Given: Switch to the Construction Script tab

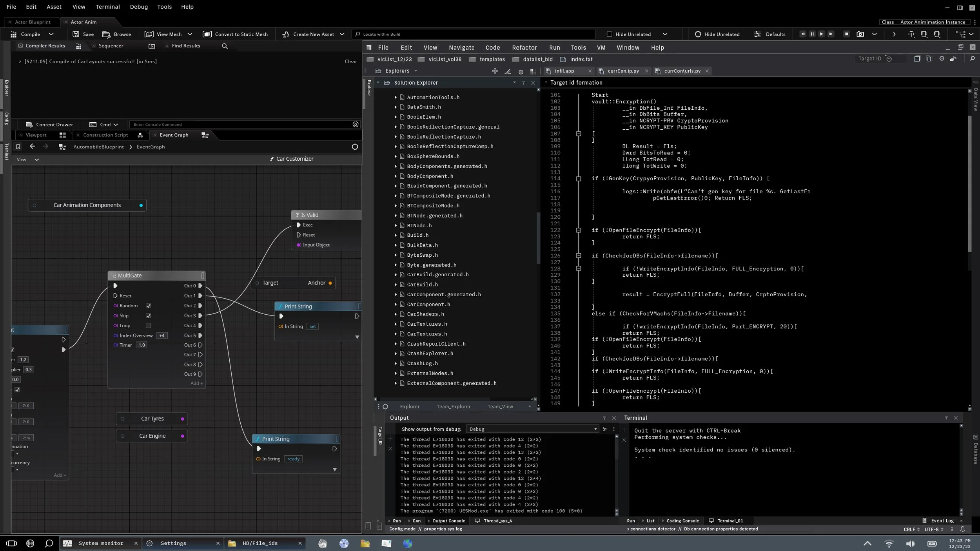Looking at the screenshot, I should pos(105,135).
